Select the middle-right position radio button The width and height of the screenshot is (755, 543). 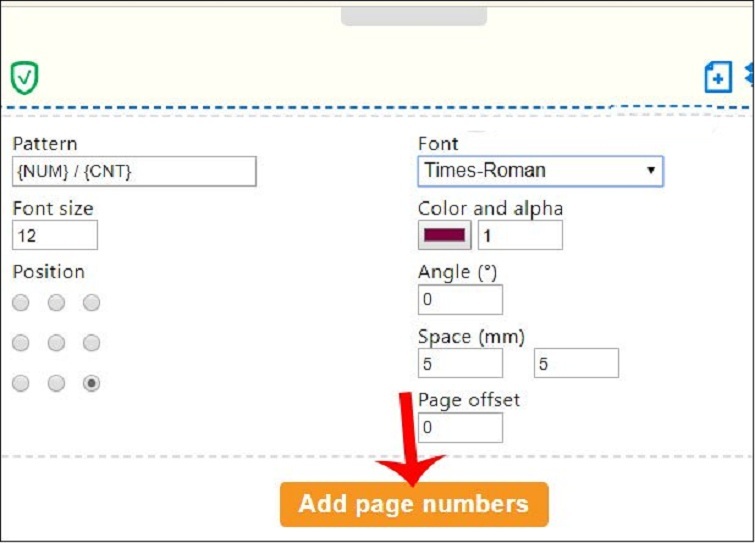pyautogui.click(x=91, y=343)
